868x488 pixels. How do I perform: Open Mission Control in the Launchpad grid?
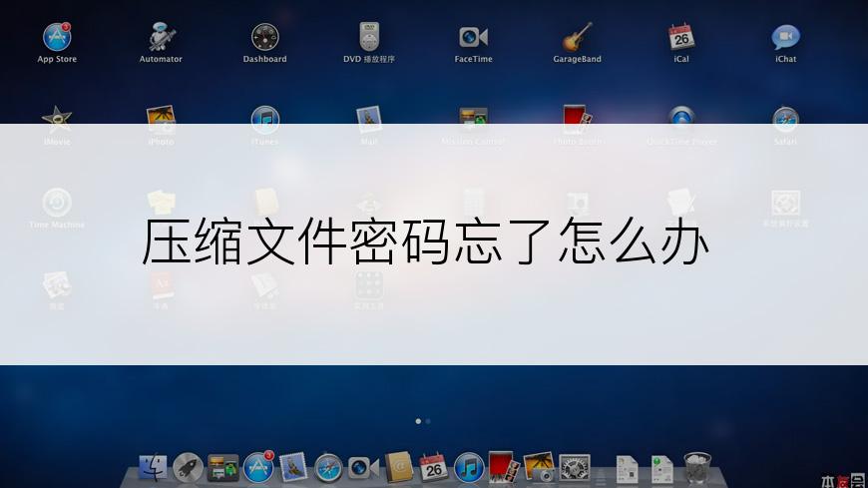[x=473, y=119]
